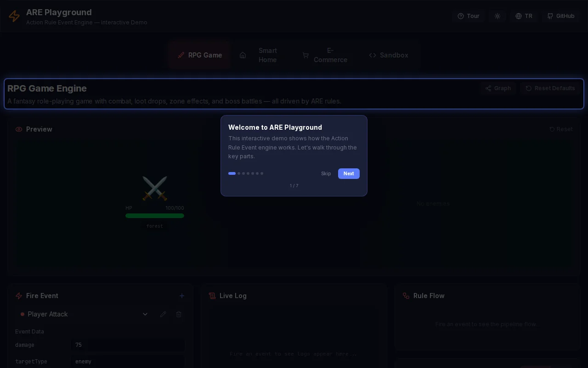Click the targetType value field

click(x=128, y=362)
